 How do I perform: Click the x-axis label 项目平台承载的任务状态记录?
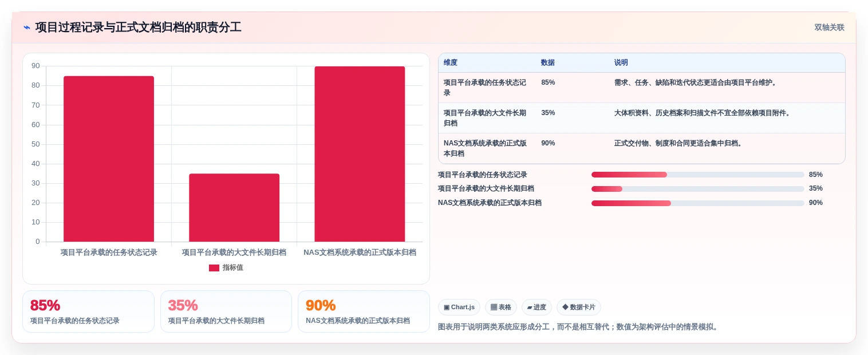109,253
